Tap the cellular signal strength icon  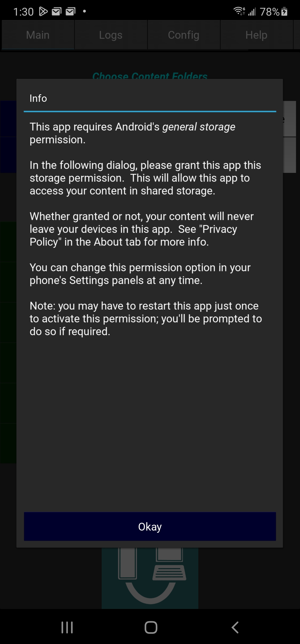(x=252, y=12)
